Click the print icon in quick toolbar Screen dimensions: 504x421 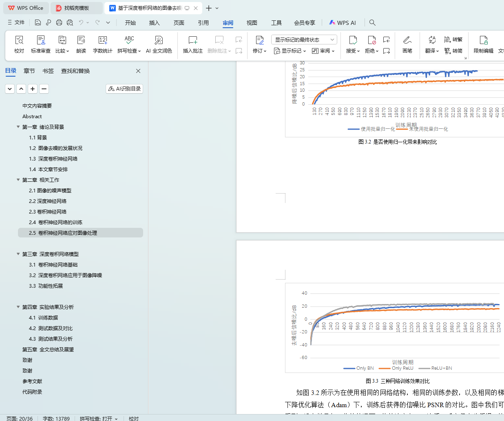59,22
